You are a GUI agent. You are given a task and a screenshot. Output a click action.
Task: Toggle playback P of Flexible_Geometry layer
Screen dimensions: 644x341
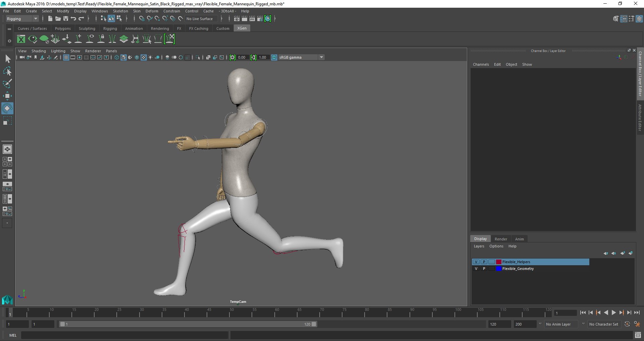pyautogui.click(x=484, y=269)
